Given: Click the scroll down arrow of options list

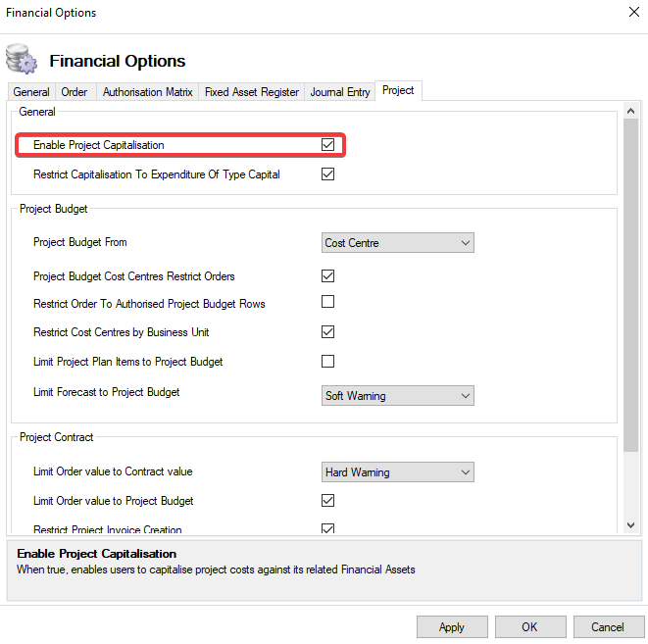Looking at the screenshot, I should (631, 525).
